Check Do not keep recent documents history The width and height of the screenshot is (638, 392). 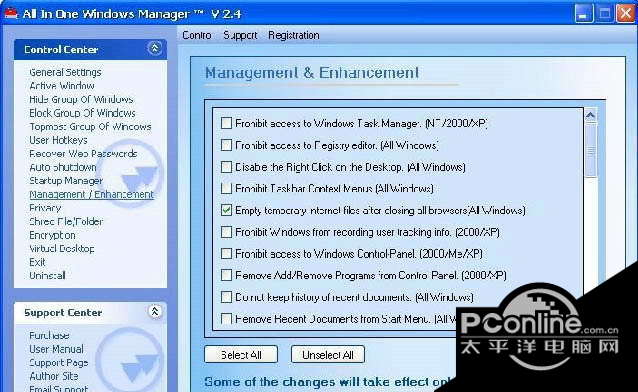pos(226,297)
